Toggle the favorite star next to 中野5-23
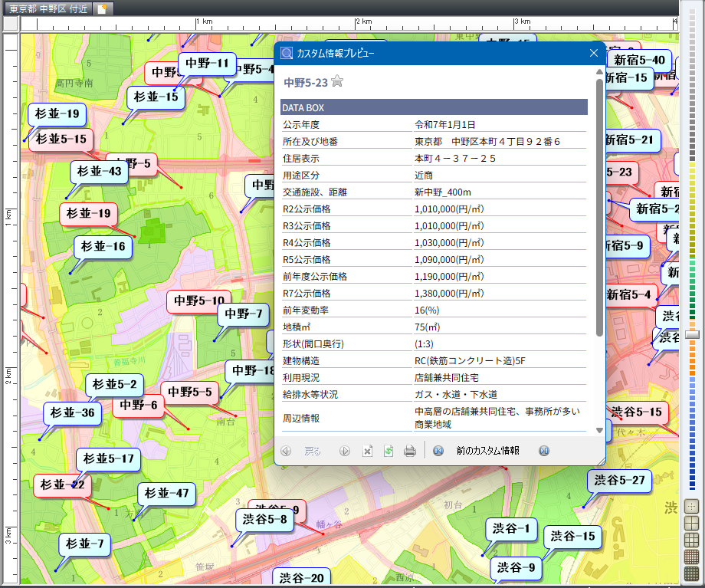 pos(337,81)
